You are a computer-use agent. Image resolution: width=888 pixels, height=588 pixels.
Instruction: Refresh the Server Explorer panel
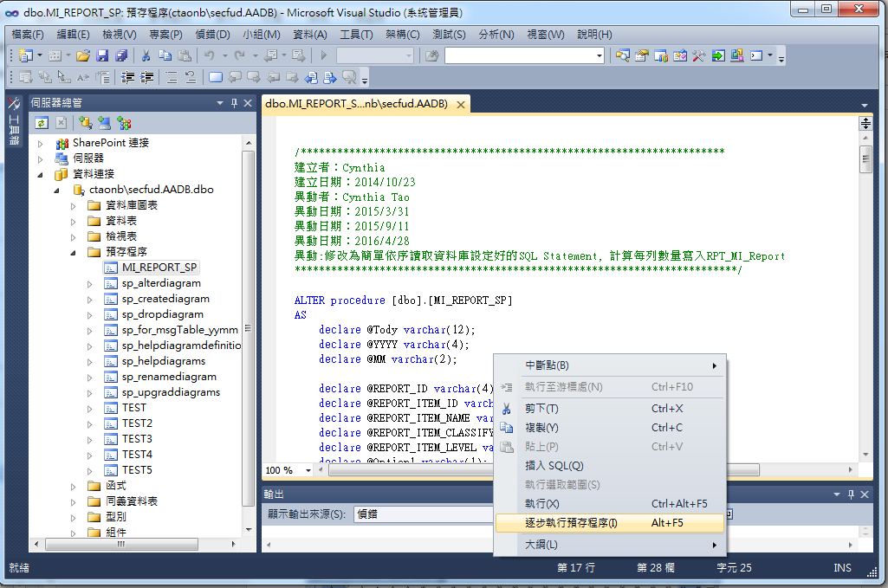click(x=41, y=123)
